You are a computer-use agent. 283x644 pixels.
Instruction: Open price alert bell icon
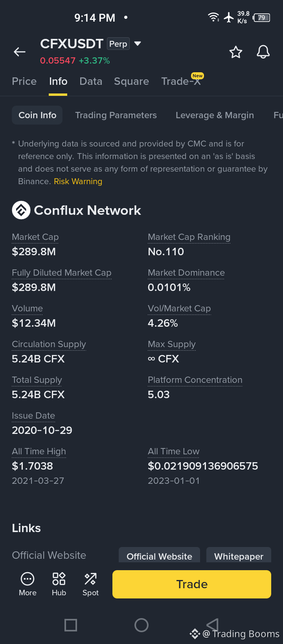263,52
